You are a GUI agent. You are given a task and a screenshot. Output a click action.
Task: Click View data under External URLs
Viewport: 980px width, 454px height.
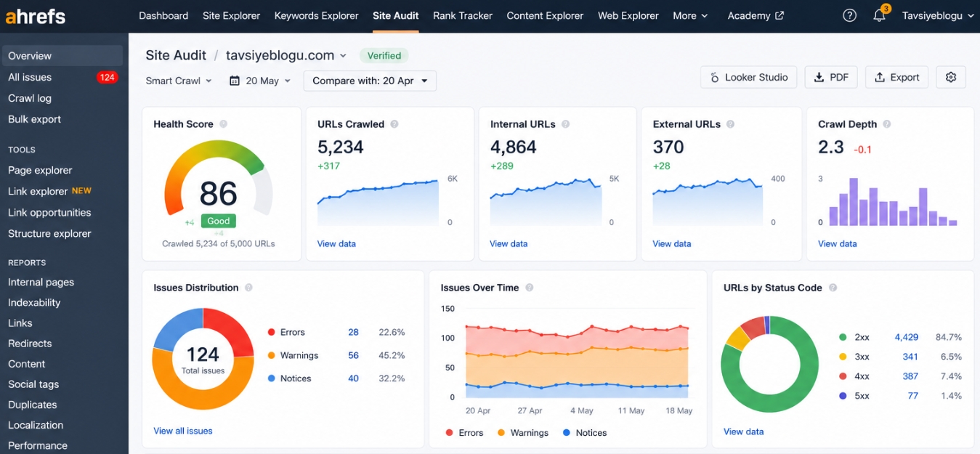(x=672, y=244)
